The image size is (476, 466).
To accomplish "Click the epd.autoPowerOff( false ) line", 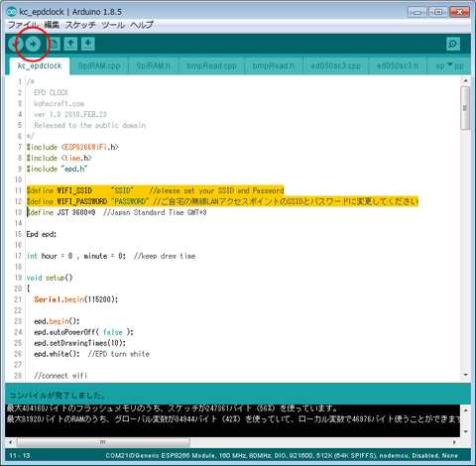I will [x=83, y=332].
